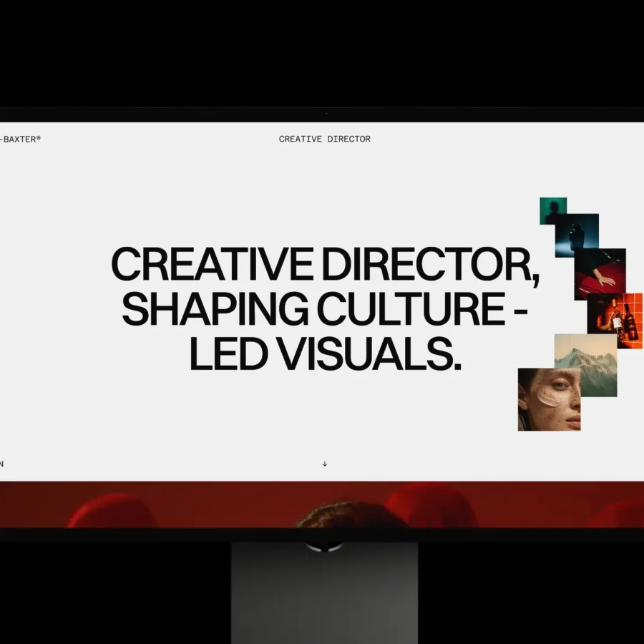
Task: Click the red beret on the left of the image
Action: coord(112,512)
